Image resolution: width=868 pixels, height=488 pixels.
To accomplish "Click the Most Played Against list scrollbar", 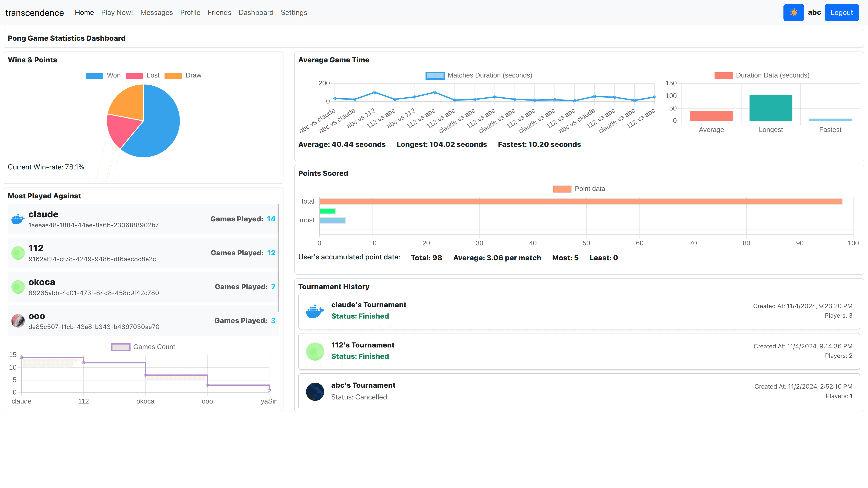I will pyautogui.click(x=278, y=258).
